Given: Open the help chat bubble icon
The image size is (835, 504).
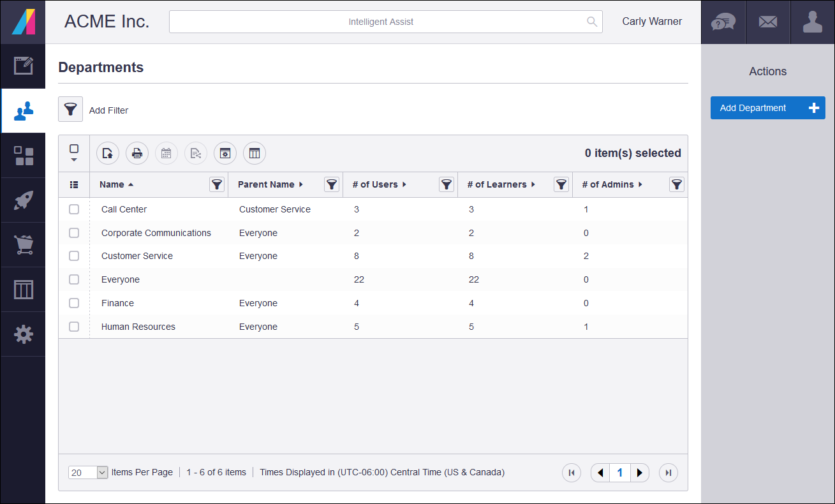Looking at the screenshot, I should [723, 22].
